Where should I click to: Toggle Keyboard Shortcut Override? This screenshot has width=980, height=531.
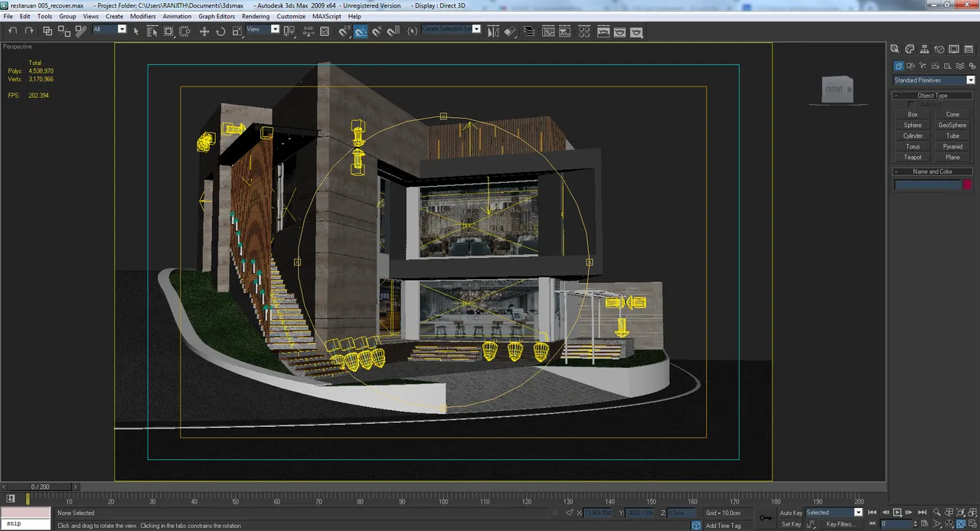pyautogui.click(x=325, y=31)
